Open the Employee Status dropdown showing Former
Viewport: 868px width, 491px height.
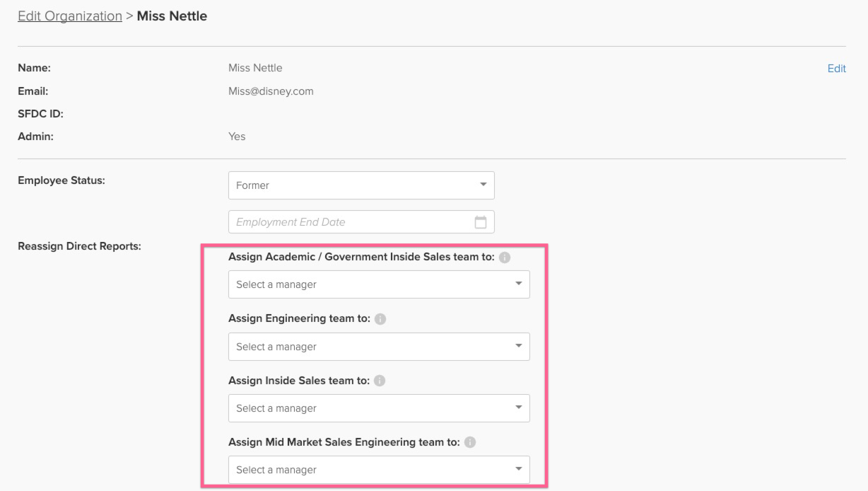click(361, 185)
